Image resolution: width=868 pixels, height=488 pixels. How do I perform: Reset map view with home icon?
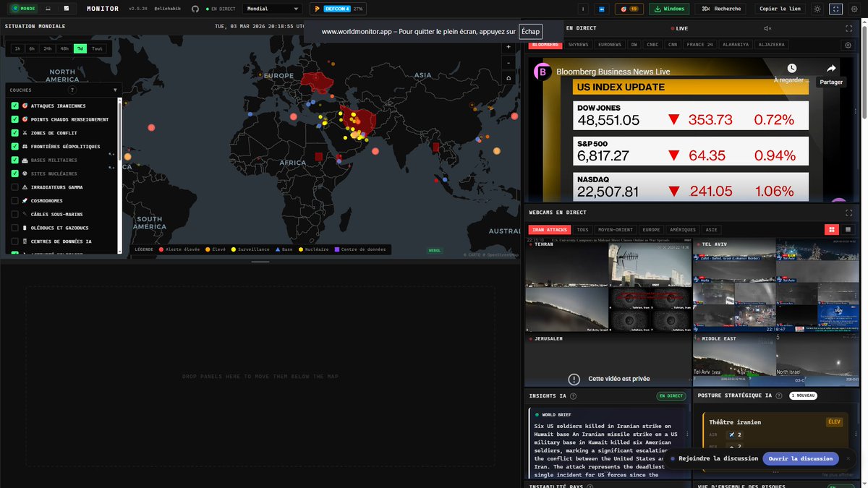509,78
